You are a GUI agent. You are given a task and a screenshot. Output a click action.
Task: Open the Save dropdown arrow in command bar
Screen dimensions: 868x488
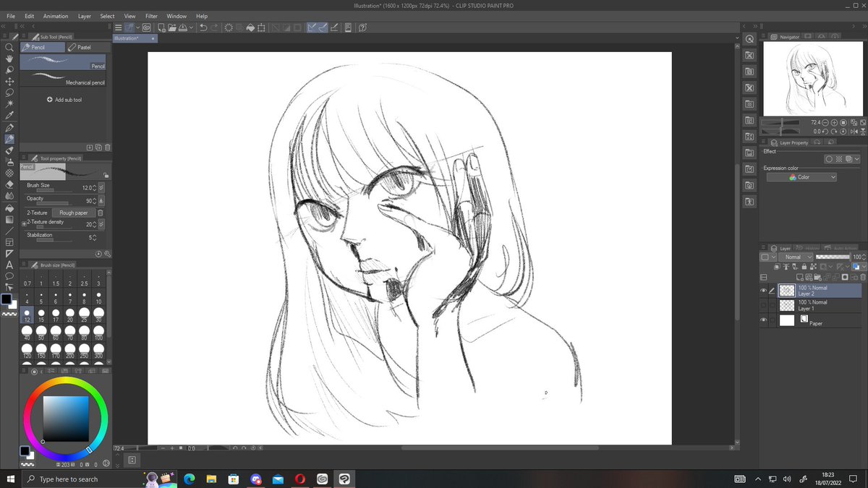(192, 27)
